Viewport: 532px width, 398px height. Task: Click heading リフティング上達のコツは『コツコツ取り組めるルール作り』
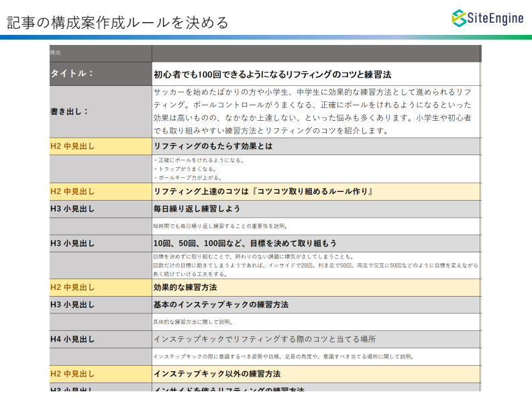263,192
